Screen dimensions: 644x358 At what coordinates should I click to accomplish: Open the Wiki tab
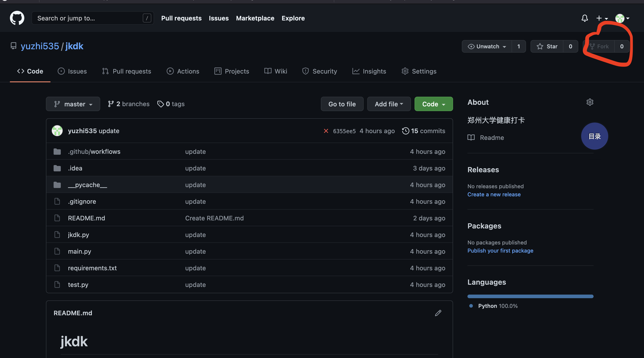point(275,72)
